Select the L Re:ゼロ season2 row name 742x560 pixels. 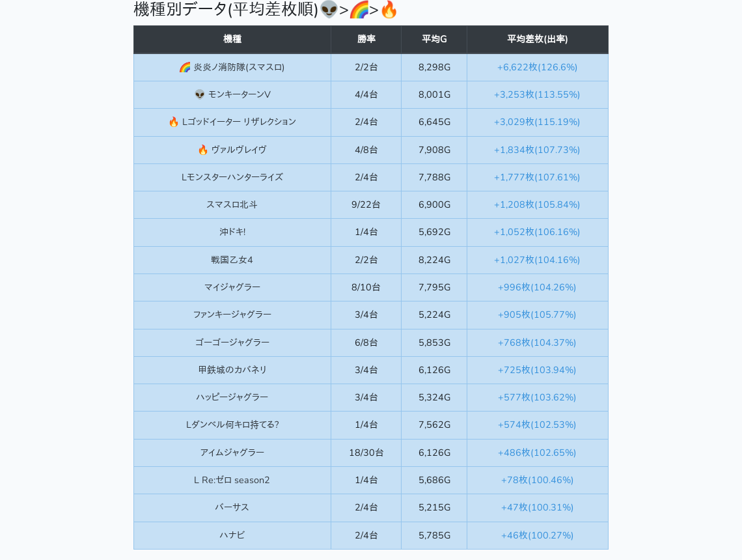[232, 480]
